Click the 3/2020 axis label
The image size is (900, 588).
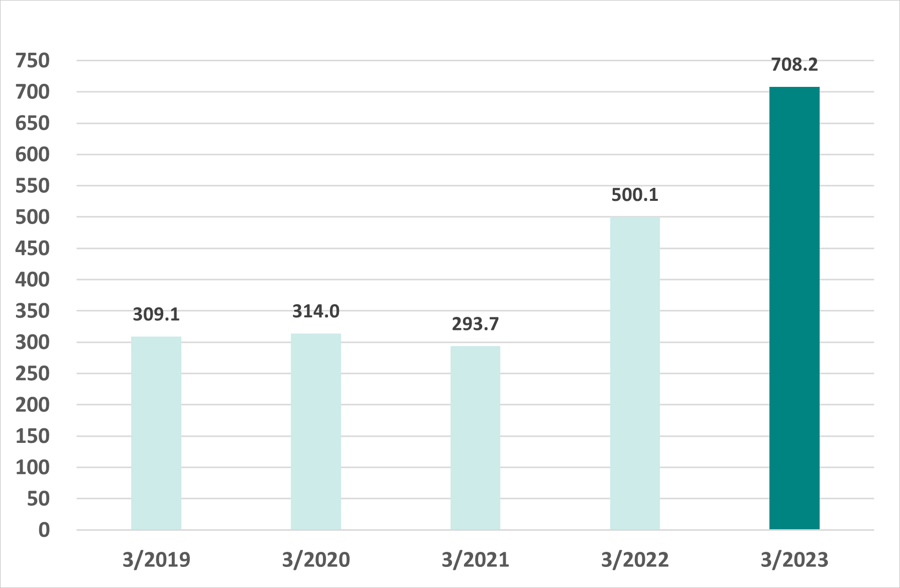(x=316, y=560)
